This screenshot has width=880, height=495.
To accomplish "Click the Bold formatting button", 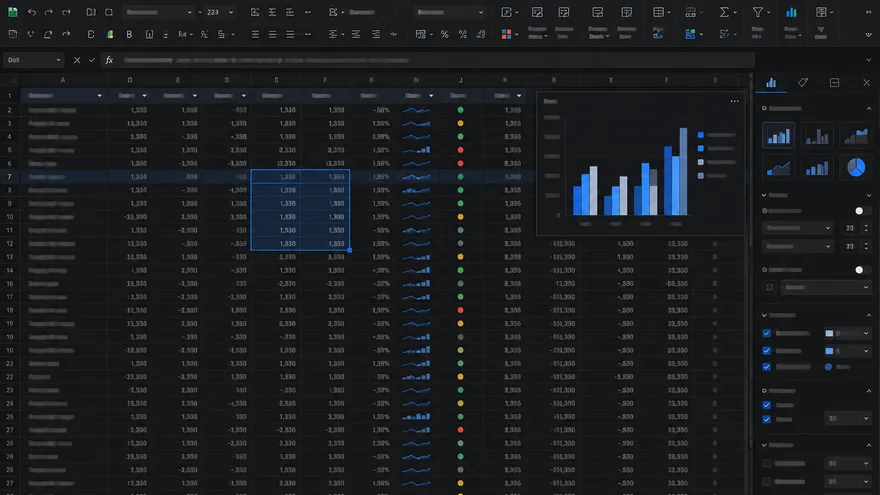I will (x=129, y=34).
